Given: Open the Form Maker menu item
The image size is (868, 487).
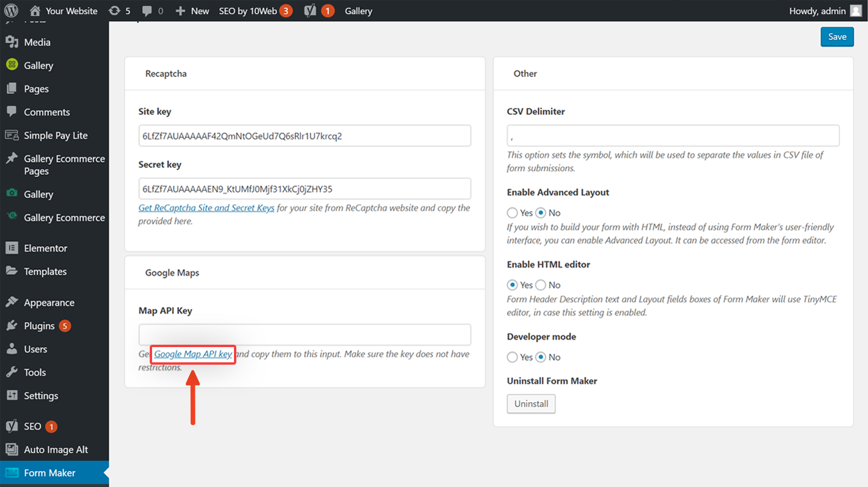Looking at the screenshot, I should (54, 473).
